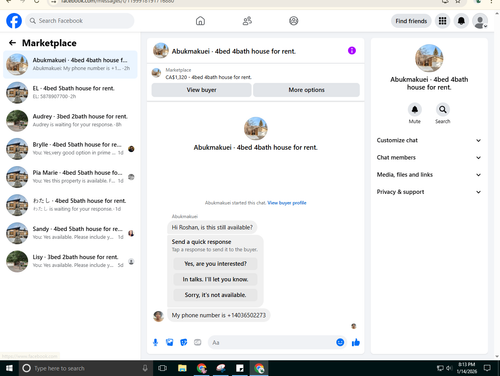Click the sender avatar beside phone message
The height and width of the screenshot is (376, 500).
pyautogui.click(x=158, y=316)
